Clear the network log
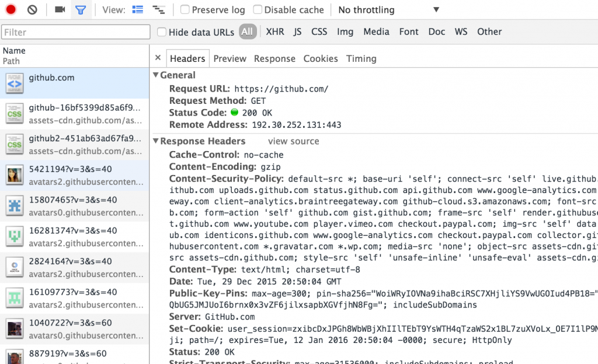598x364 pixels. 33,10
